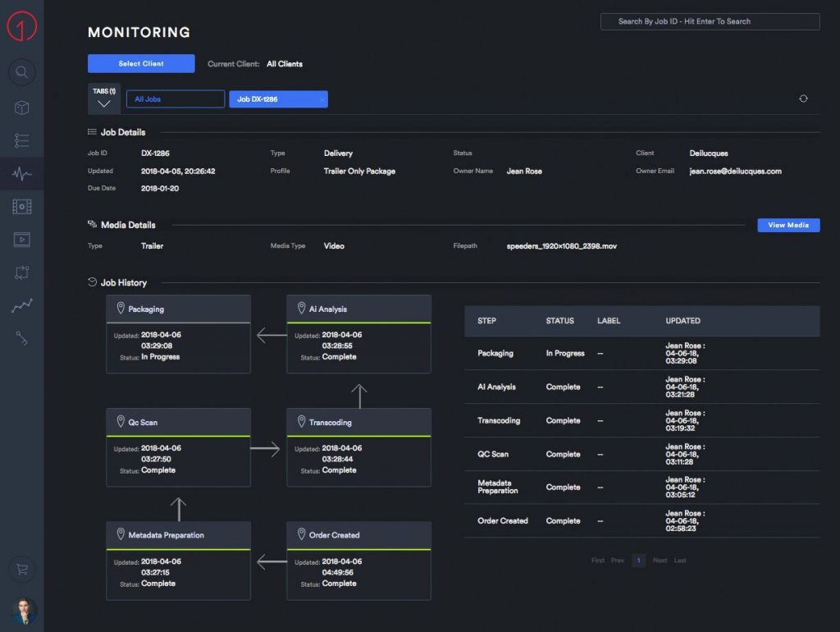Click the Search By Job ID field
This screenshot has height=632, width=840.
(710, 21)
